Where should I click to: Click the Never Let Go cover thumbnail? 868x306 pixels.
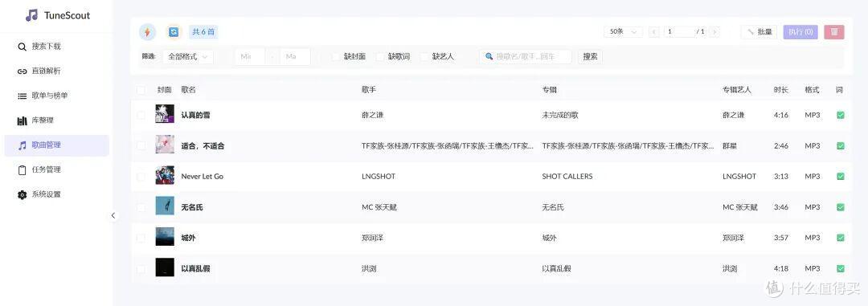(165, 175)
